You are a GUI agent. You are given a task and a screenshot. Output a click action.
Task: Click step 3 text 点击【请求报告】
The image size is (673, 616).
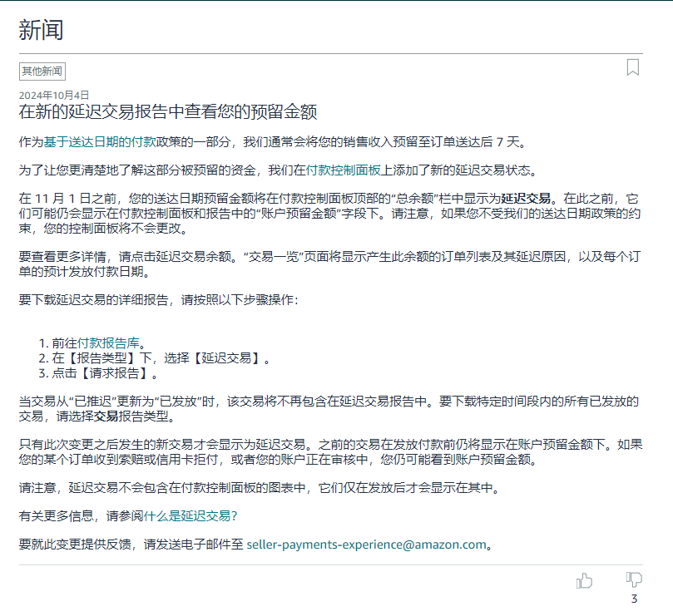point(105,372)
